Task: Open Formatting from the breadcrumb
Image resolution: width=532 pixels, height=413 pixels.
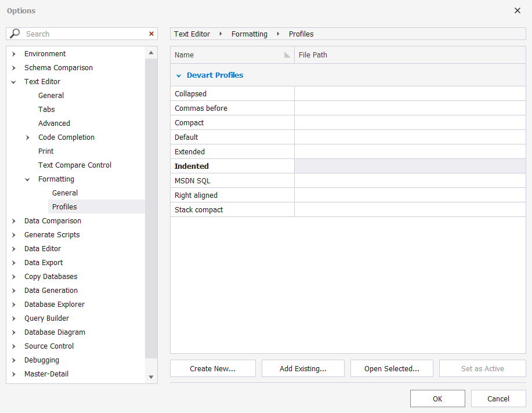Action: [x=249, y=34]
